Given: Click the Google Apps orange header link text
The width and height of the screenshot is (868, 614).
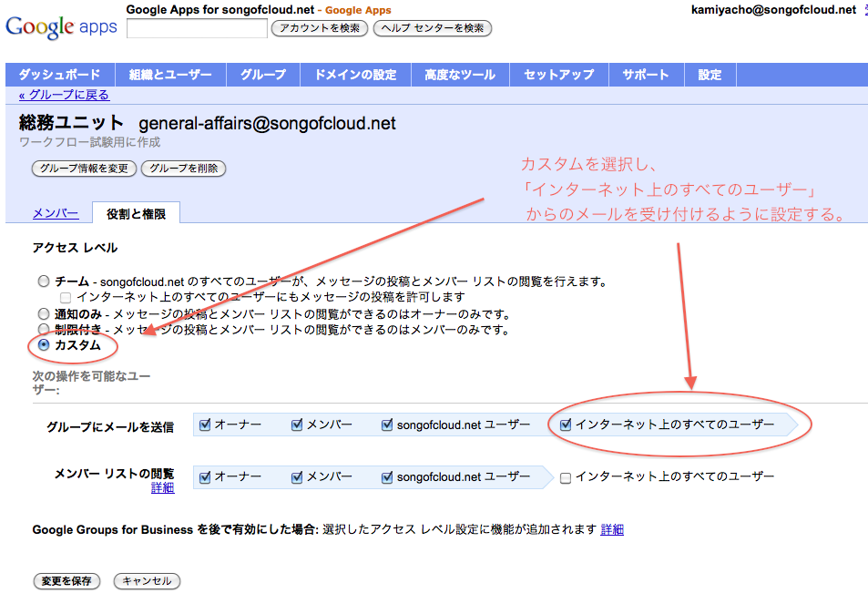Looking at the screenshot, I should 358,10.
